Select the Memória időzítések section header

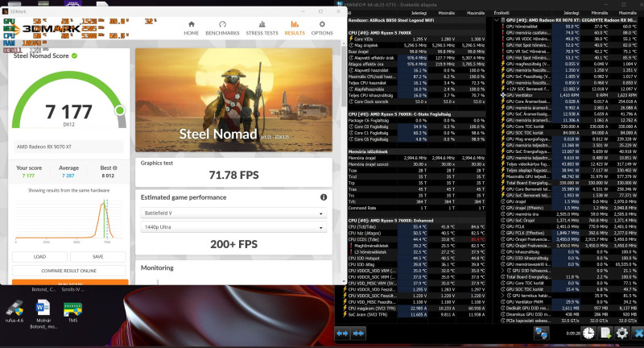coord(416,151)
